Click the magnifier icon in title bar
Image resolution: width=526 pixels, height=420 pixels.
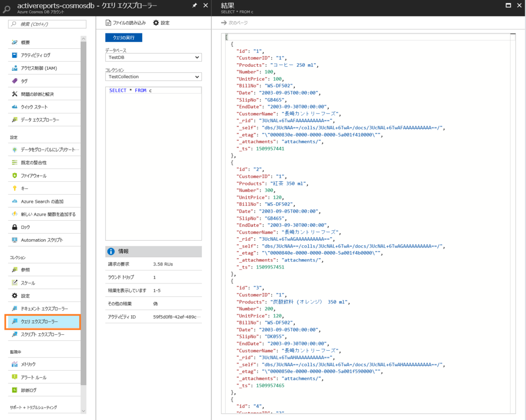click(6, 9)
